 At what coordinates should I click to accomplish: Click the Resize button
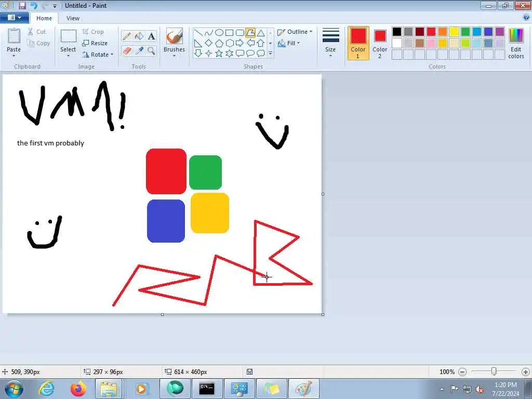[x=95, y=43]
